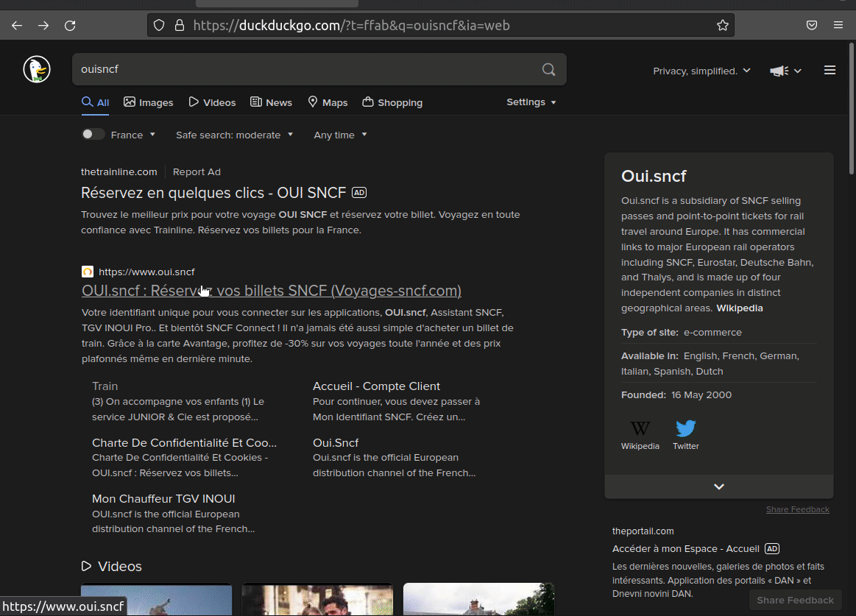Click the Videos section heading
Viewport: 856px width, 616px height.
click(119, 566)
